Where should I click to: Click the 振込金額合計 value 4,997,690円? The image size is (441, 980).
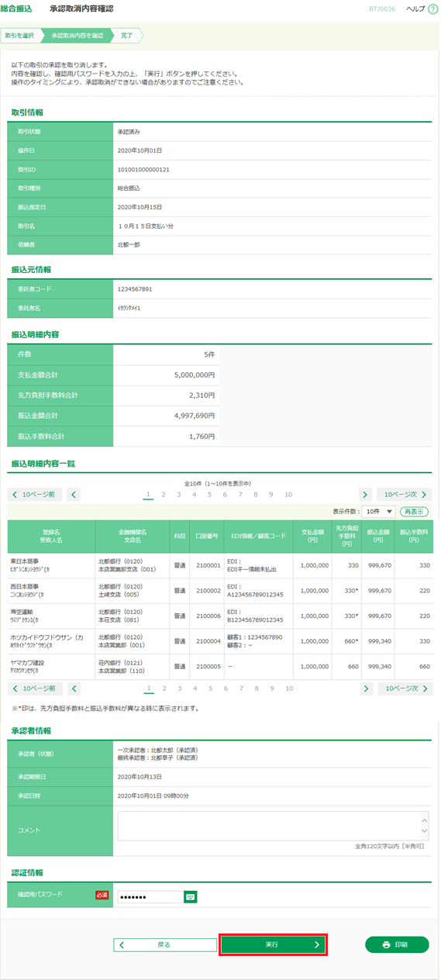tap(195, 416)
